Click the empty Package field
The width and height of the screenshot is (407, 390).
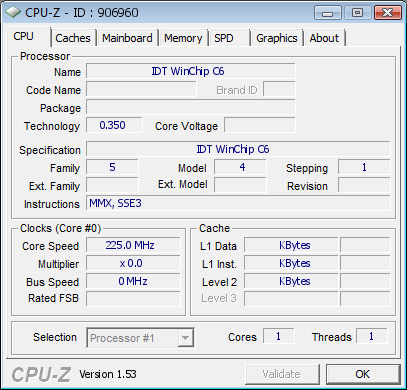(x=191, y=107)
